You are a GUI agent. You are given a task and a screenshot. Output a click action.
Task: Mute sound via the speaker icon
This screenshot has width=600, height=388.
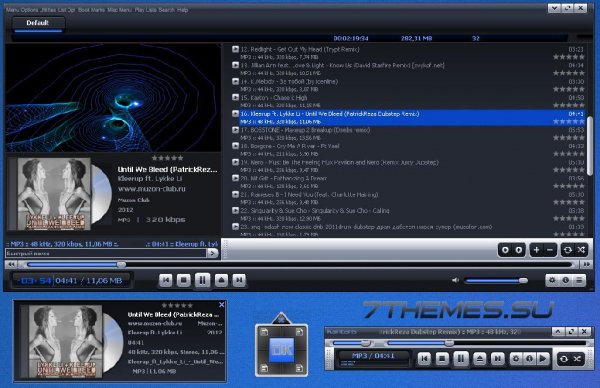point(455,280)
